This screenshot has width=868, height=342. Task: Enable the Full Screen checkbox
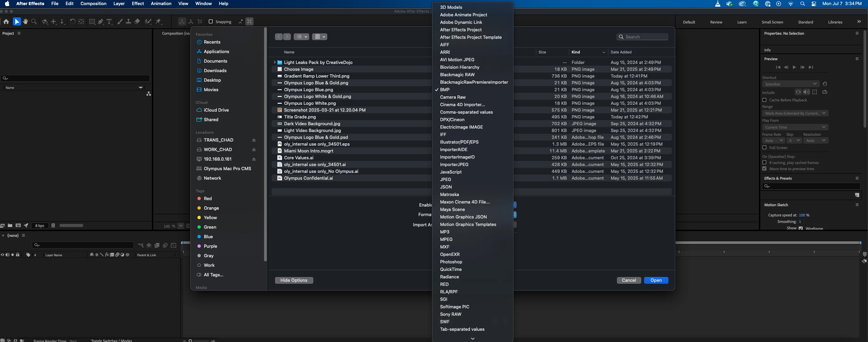point(764,148)
